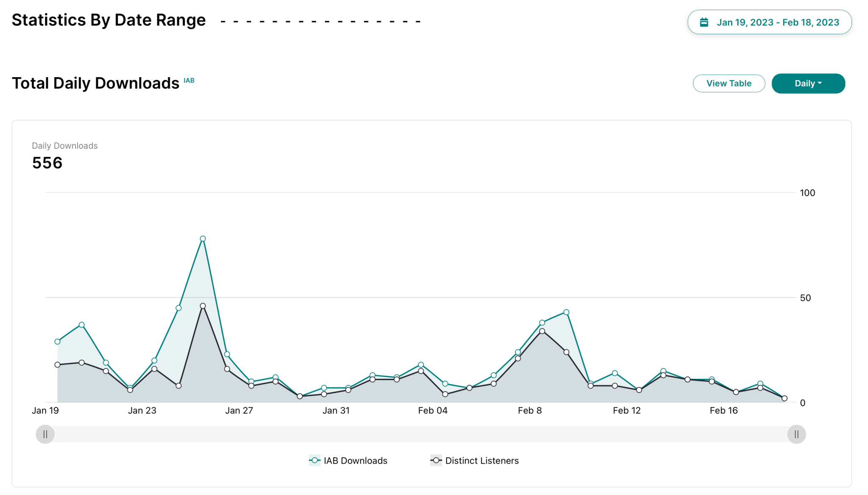
Task: Click the IAB superscript next to Total Daily Downloads
Action: pos(189,80)
